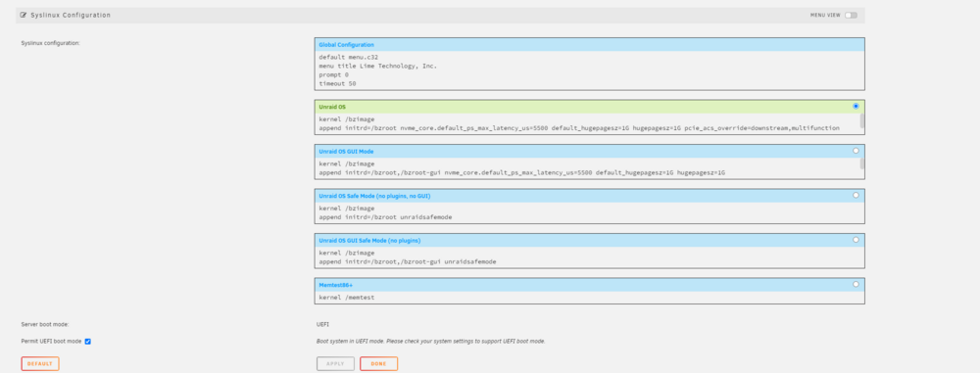The image size is (980, 373).
Task: Click the Unraid OS text area scrollbar
Action: [862, 121]
